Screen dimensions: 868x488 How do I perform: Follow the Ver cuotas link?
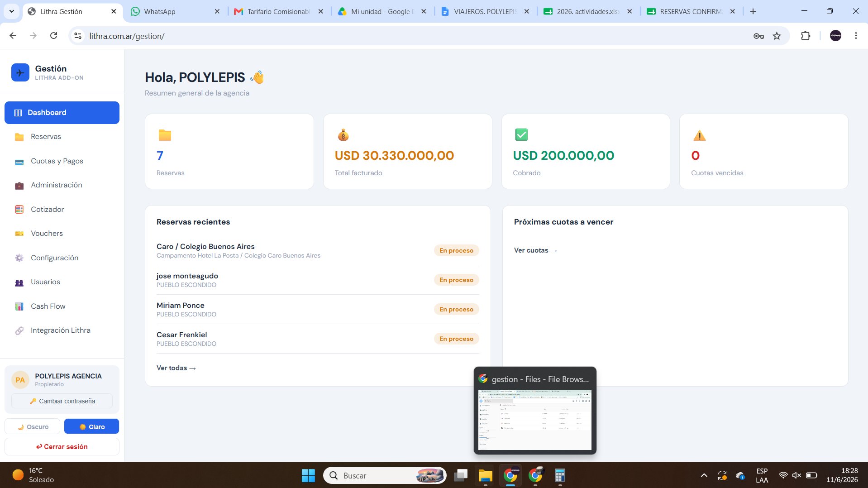click(x=535, y=250)
